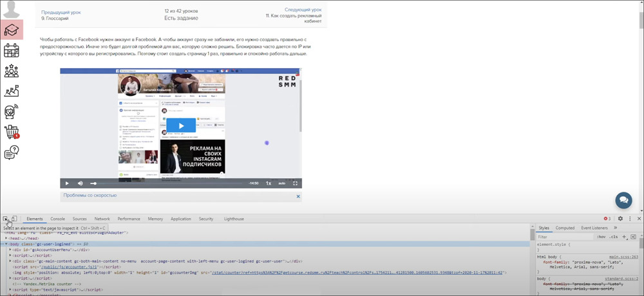644x296 pixels.
Task: Open the climbing flag achievements sidebar icon
Action: (x=12, y=91)
